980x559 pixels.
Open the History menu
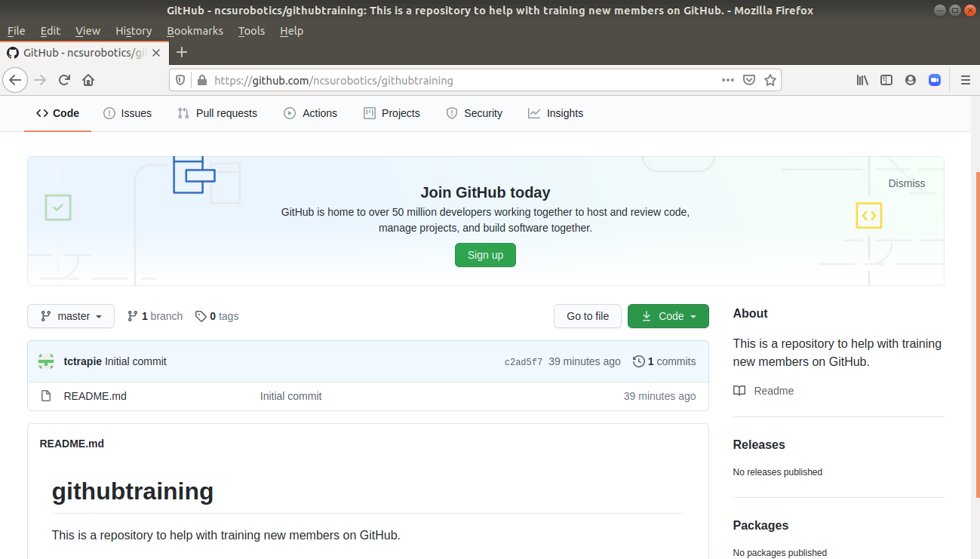[x=134, y=31]
